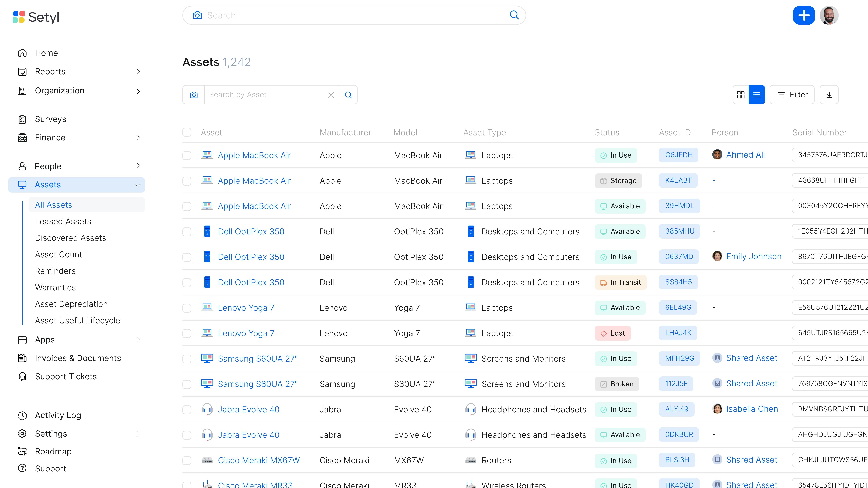This screenshot has height=488, width=868.
Task: Expand the Assets section in sidebar
Action: click(138, 184)
